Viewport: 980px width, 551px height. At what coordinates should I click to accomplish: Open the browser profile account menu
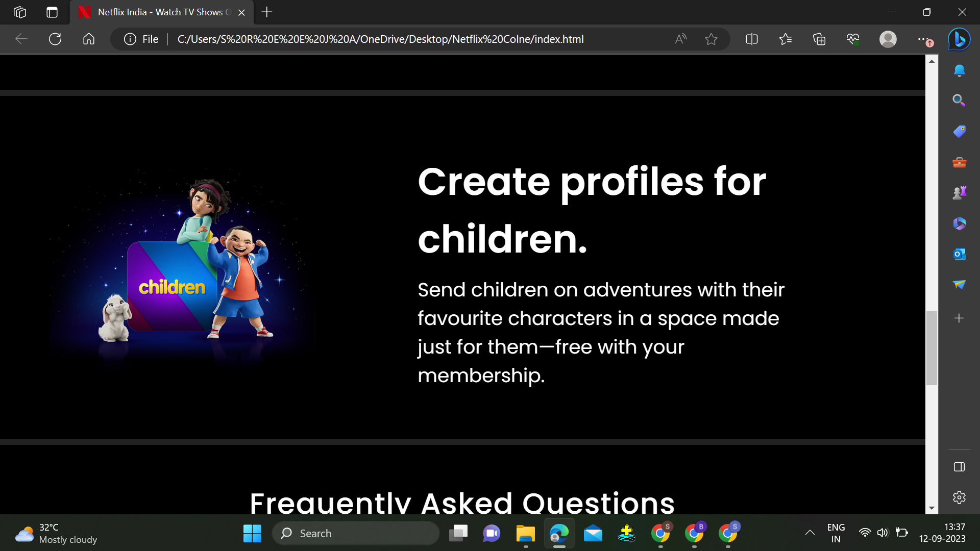[888, 39]
